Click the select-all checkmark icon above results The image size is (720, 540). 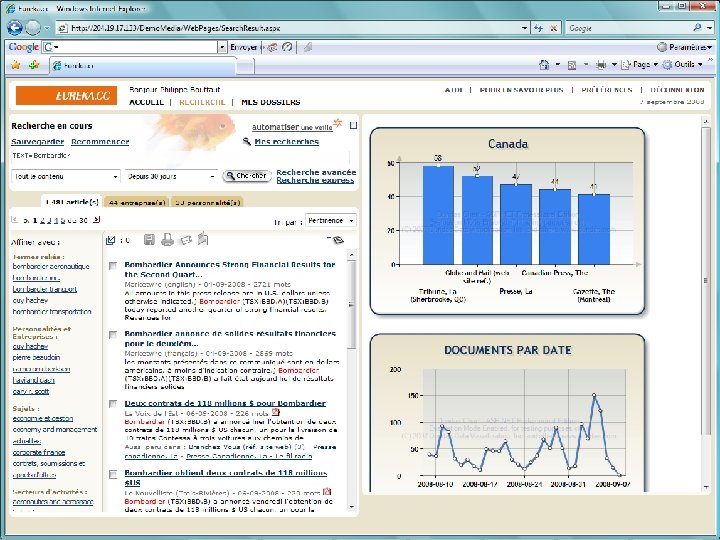coord(110,240)
